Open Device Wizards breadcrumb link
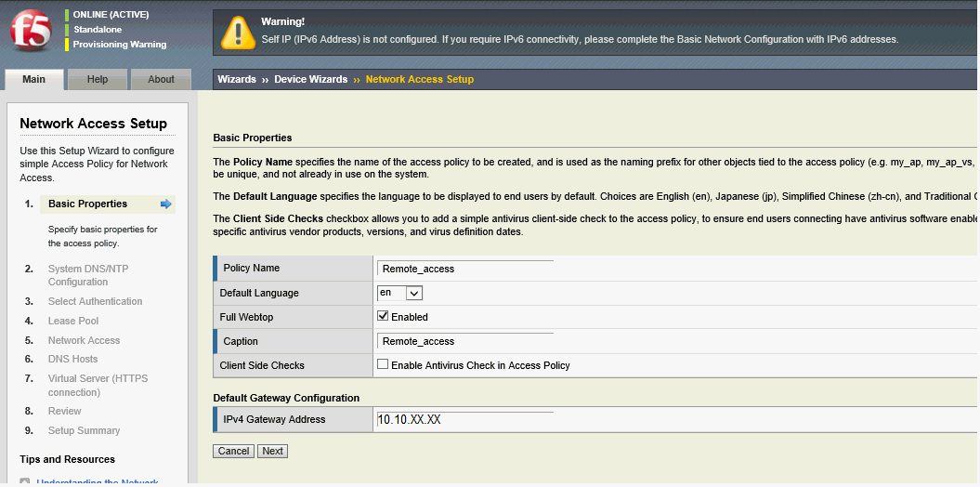Screen dimensions: 980x487 point(310,80)
